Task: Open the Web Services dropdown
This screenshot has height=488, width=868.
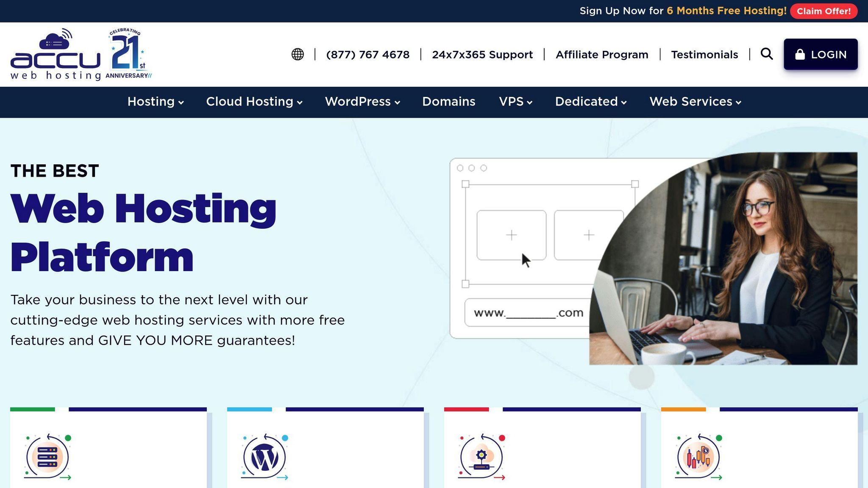Action: pos(695,102)
